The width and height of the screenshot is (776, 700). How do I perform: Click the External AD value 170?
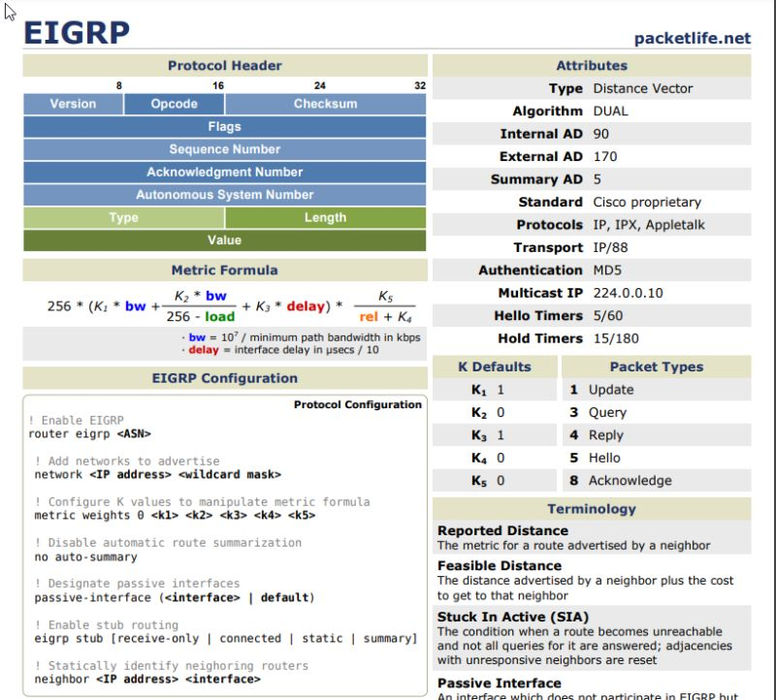point(604,157)
